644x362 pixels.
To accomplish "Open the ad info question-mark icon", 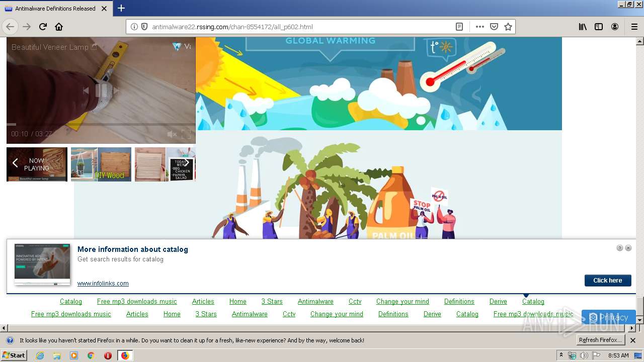I will (x=620, y=248).
